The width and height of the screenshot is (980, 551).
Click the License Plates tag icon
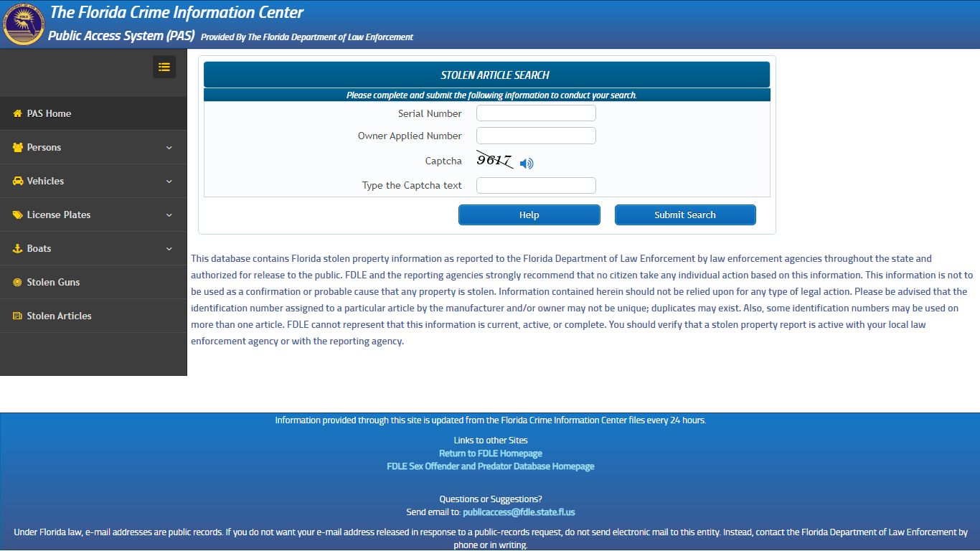(x=18, y=215)
